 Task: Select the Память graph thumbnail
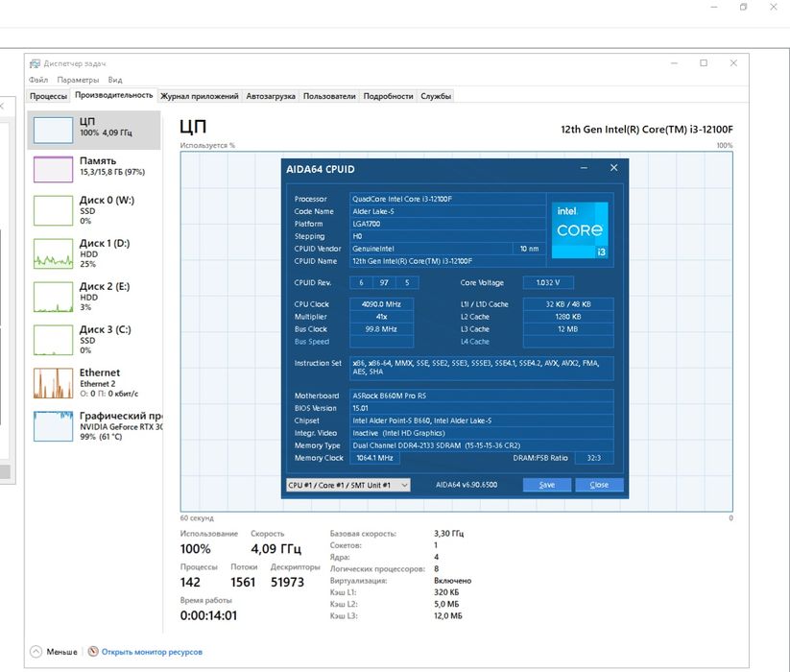53,169
